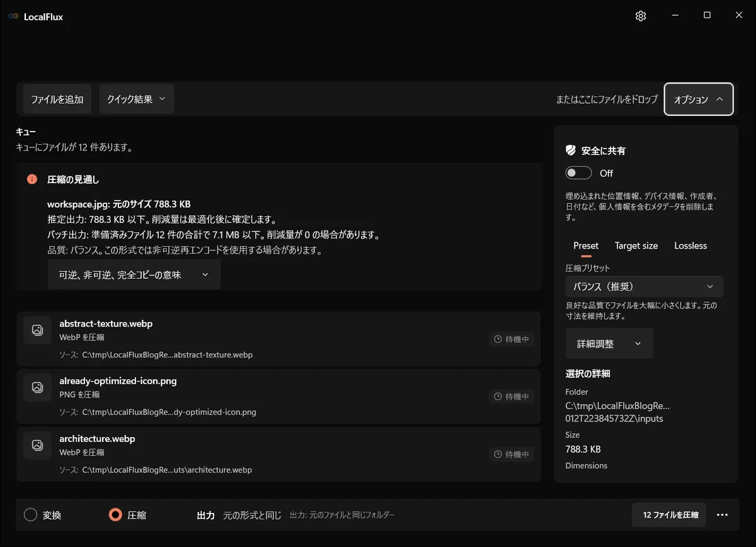
Task: Click the PNG を圧縮 label
Action: 79,395
